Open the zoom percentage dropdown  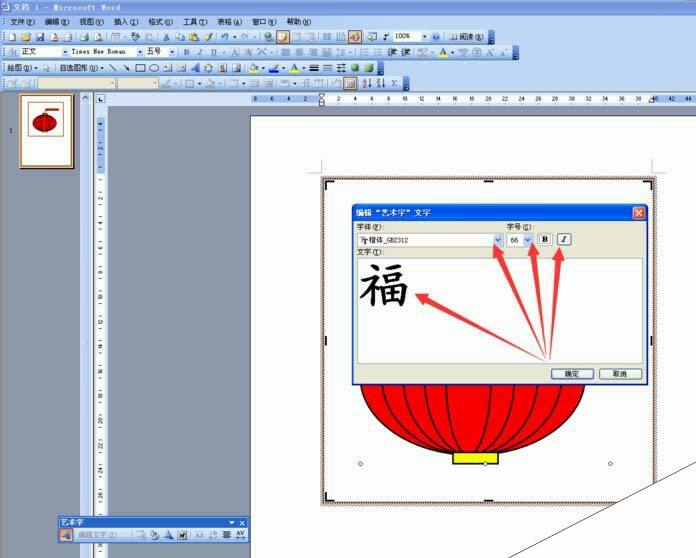pyautogui.click(x=424, y=36)
